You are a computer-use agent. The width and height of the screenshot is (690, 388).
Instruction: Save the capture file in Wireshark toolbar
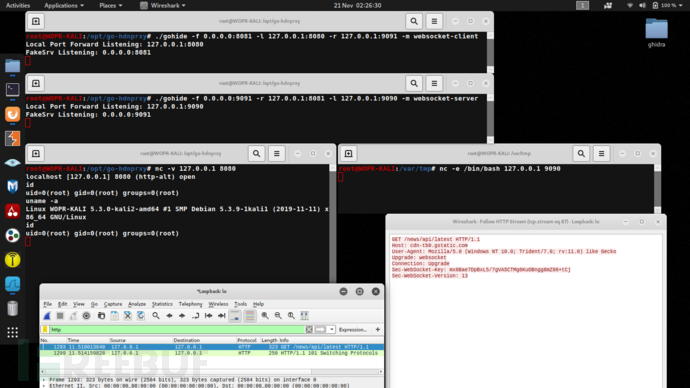[x=114, y=316]
